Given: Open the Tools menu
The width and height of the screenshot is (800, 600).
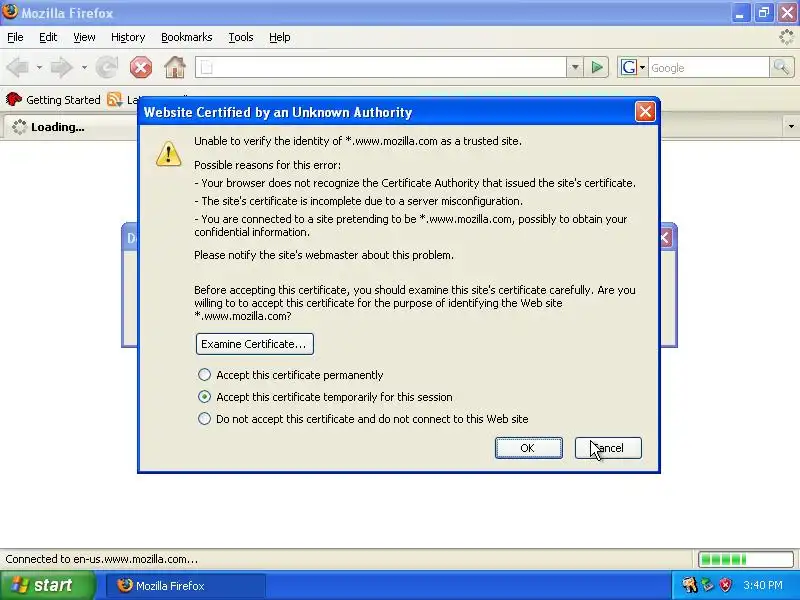Looking at the screenshot, I should (x=241, y=37).
